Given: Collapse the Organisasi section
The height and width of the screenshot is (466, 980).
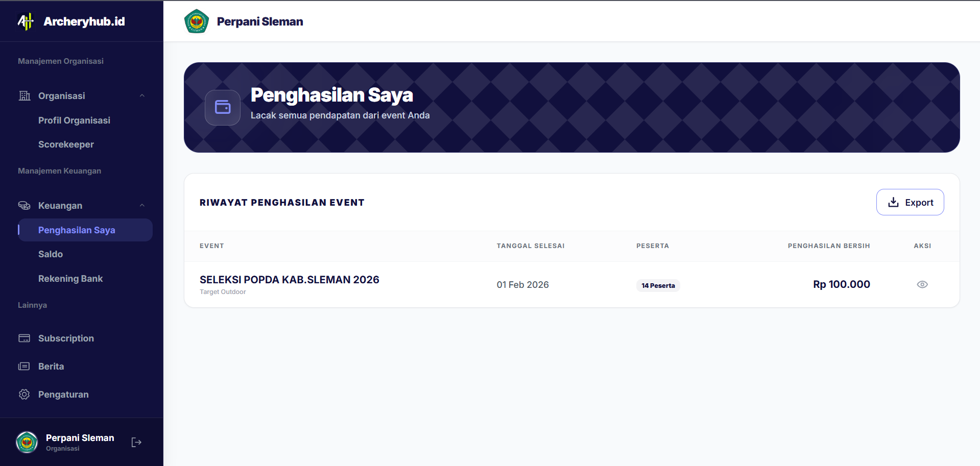Looking at the screenshot, I should click(x=142, y=95).
